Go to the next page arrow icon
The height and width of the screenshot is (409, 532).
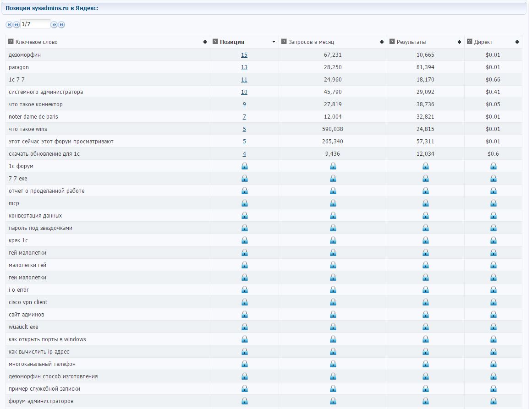click(54, 25)
